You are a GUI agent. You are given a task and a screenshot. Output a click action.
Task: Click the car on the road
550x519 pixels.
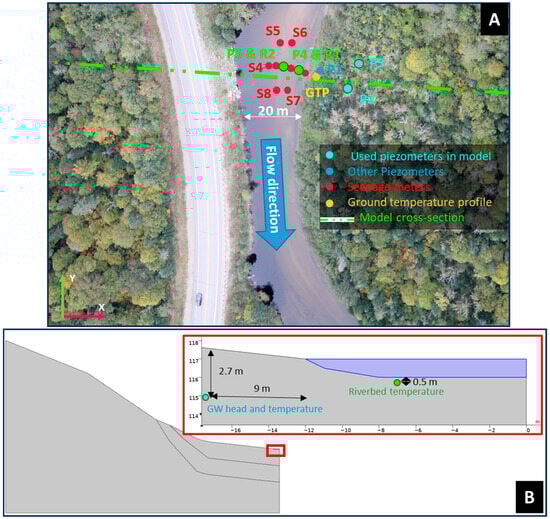199,299
